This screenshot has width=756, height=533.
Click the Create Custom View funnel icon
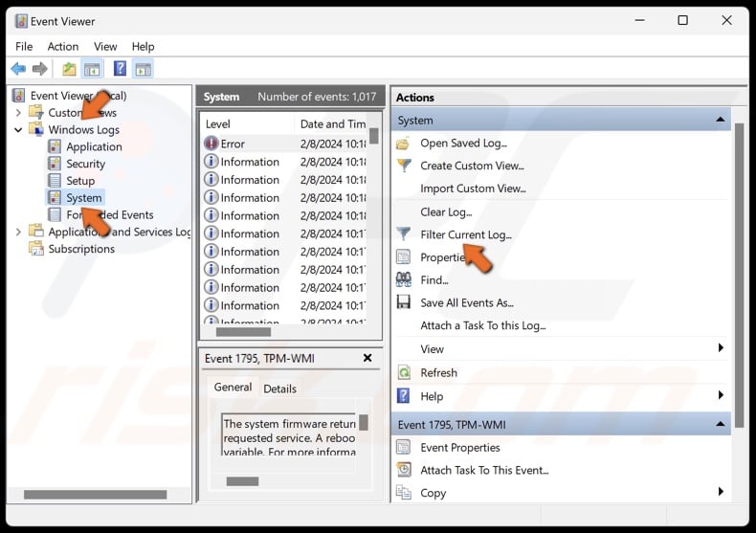(404, 166)
